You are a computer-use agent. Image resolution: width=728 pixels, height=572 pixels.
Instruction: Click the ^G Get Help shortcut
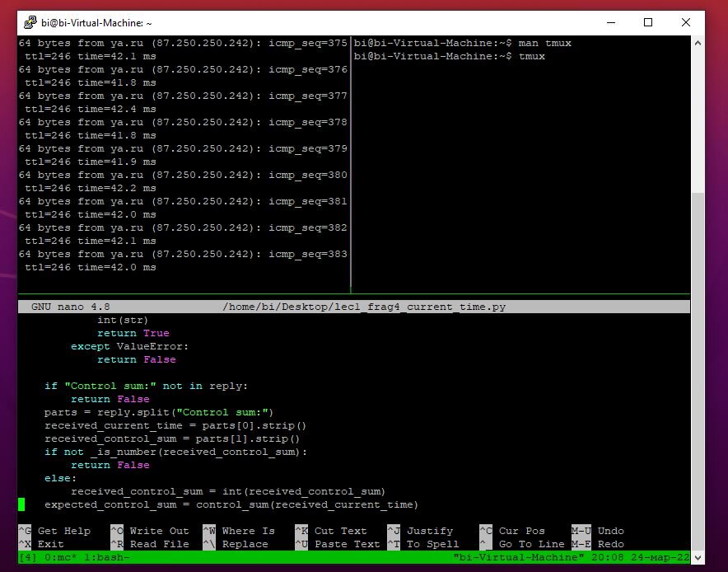tap(55, 531)
